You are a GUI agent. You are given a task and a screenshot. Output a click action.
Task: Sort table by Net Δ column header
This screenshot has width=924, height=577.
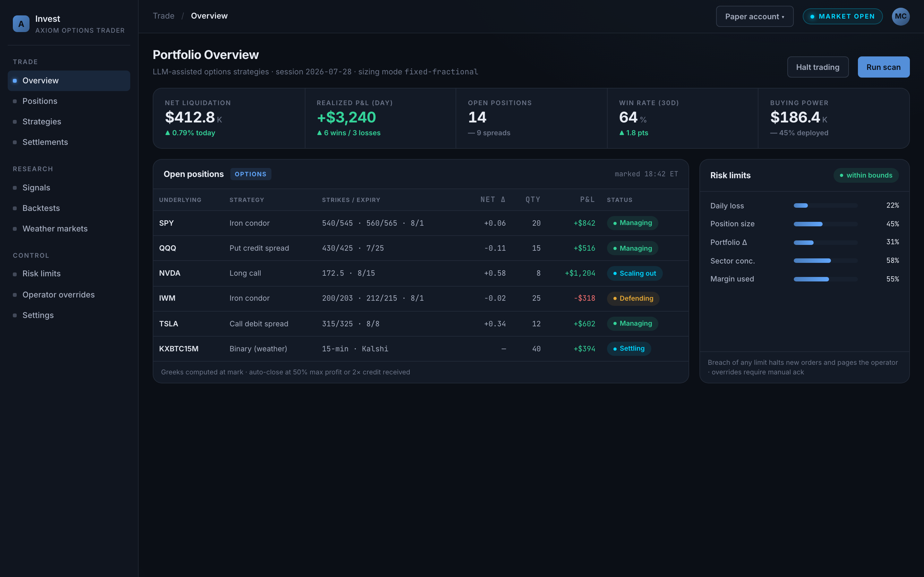click(492, 200)
